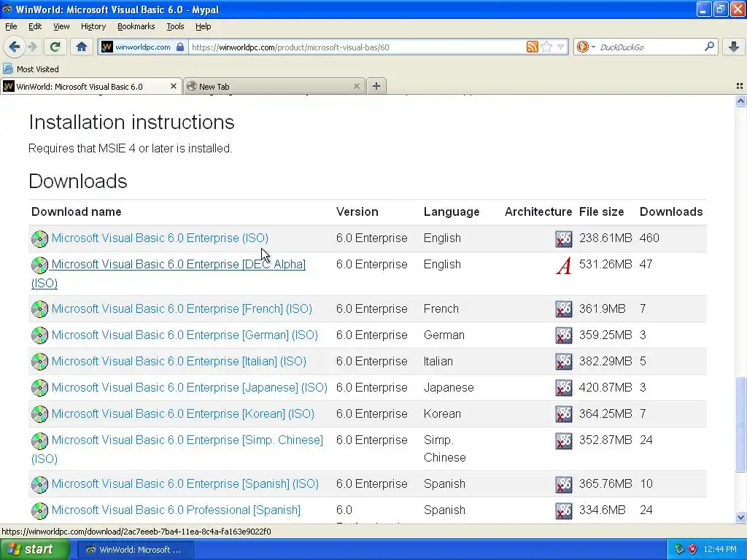747x560 pixels.
Task: Open the Windows Start menu
Action: coord(35,549)
